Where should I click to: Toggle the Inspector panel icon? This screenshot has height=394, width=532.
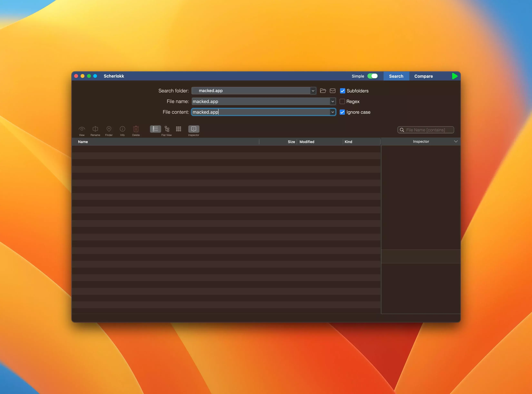(x=194, y=129)
